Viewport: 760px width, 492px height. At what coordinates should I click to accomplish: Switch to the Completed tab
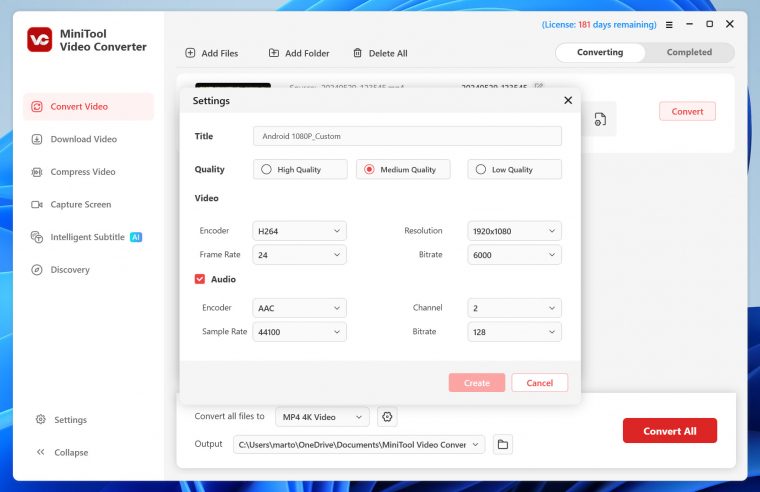tap(689, 53)
